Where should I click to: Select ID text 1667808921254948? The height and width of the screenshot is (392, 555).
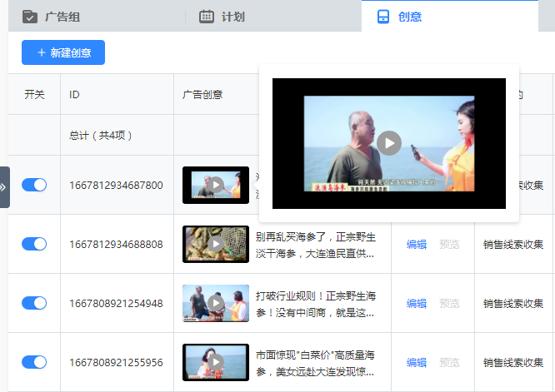click(x=116, y=303)
